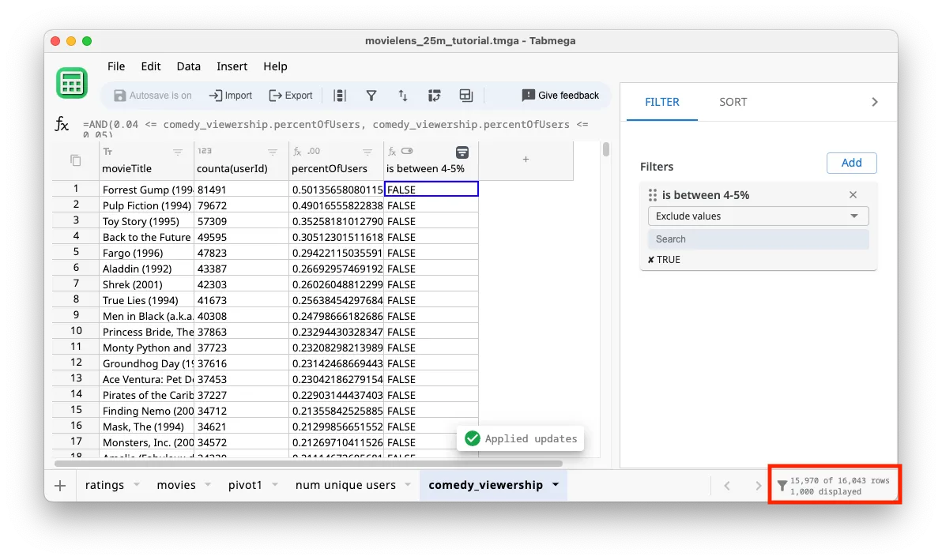This screenshot has height=560, width=942.
Task: Click the sort arrows icon in the toolbar
Action: pyautogui.click(x=403, y=95)
